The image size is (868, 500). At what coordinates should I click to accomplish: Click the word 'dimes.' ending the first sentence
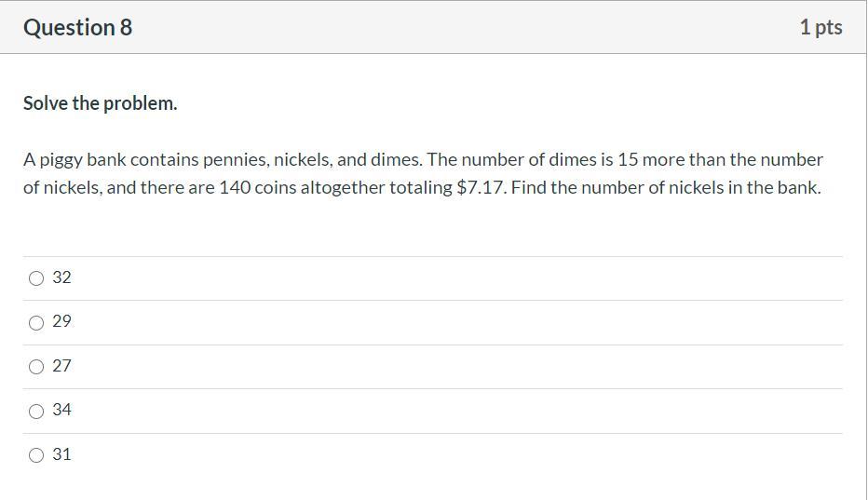[396, 159]
